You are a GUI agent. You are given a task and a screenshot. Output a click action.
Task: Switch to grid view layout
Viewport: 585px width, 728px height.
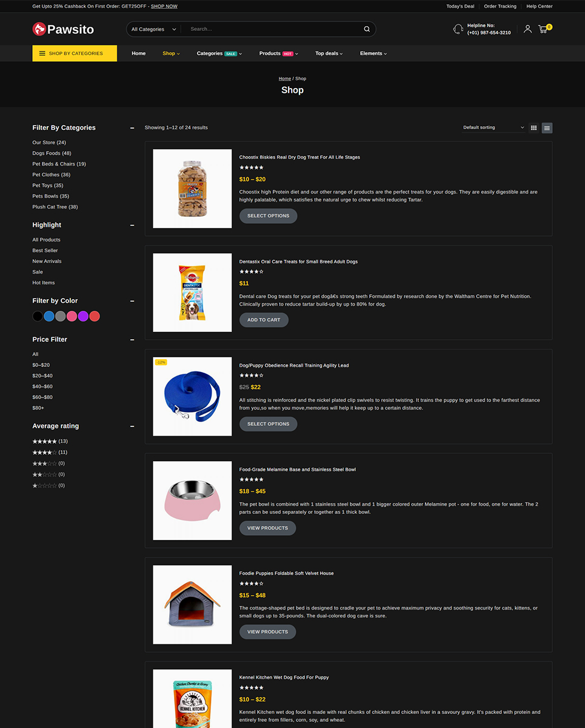click(x=533, y=127)
